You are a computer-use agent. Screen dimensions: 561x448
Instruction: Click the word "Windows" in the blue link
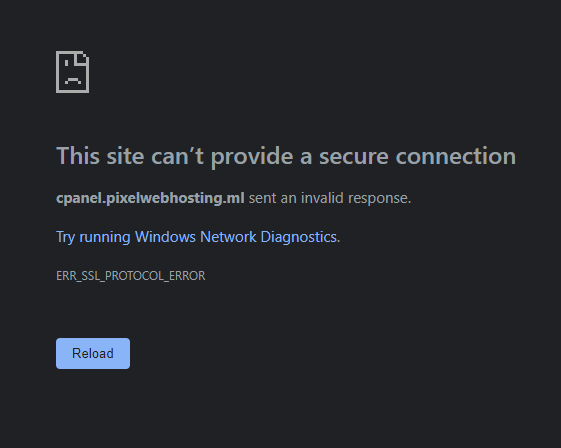click(x=165, y=237)
